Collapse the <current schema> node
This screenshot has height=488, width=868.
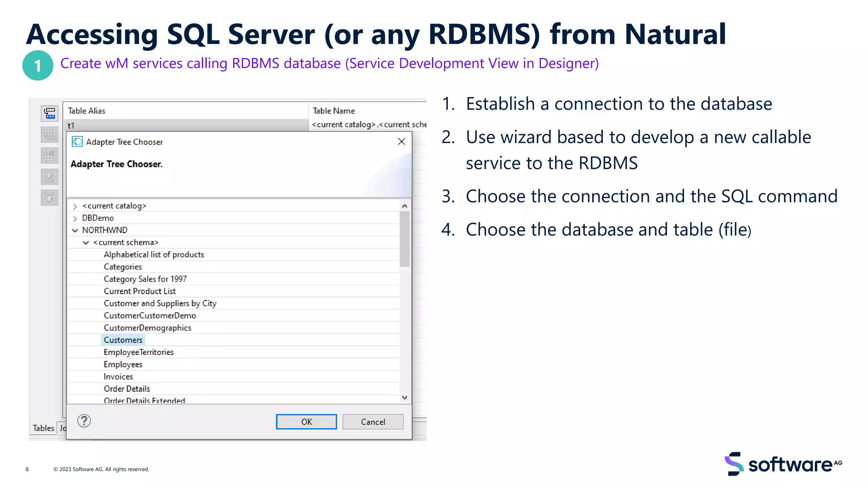86,243
